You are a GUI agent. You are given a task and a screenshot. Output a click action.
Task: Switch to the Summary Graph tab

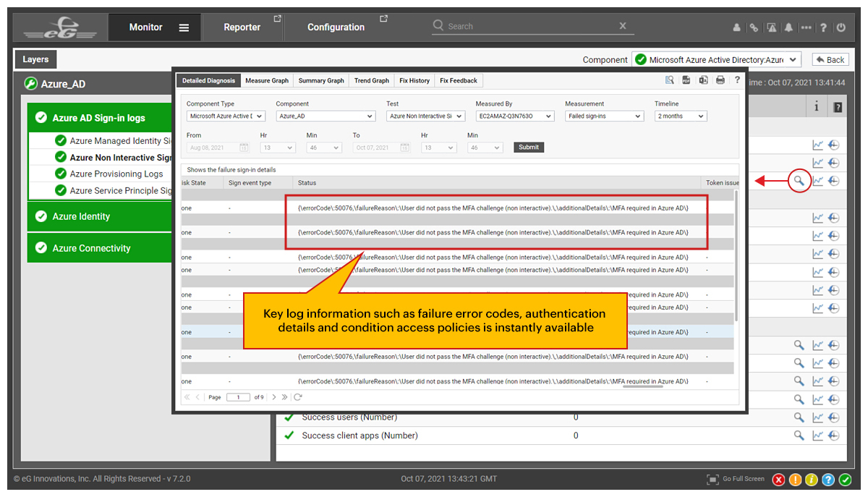point(321,81)
